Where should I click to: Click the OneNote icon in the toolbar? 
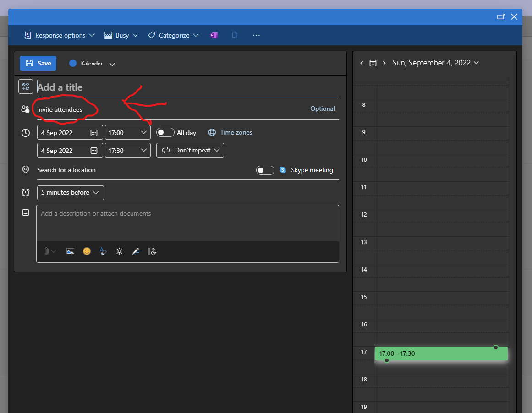pyautogui.click(x=214, y=35)
